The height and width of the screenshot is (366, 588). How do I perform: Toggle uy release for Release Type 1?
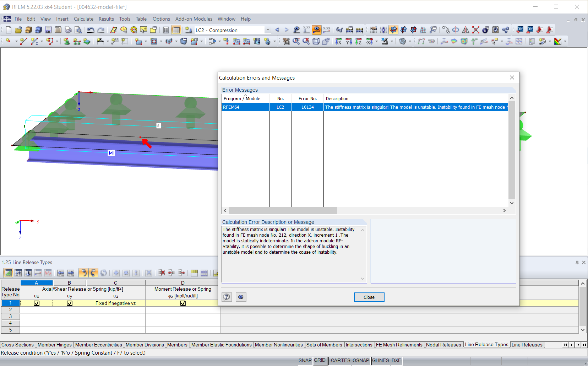point(70,303)
